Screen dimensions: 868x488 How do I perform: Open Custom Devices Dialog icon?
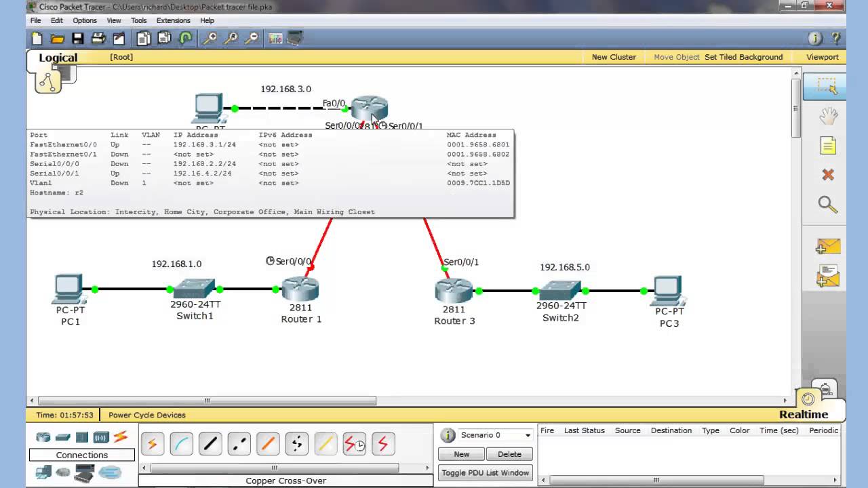(x=295, y=39)
